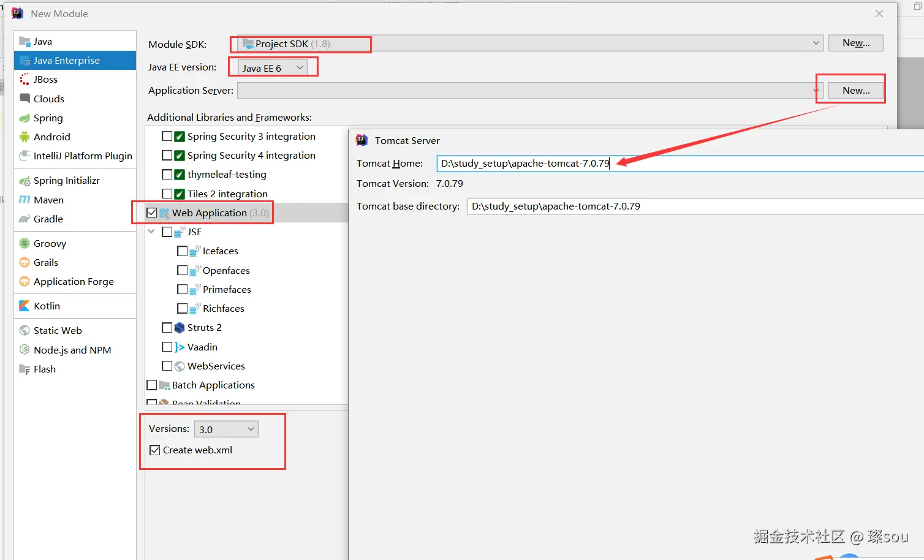The image size is (924, 560).
Task: Check the Richfaces checkbox
Action: click(x=182, y=309)
